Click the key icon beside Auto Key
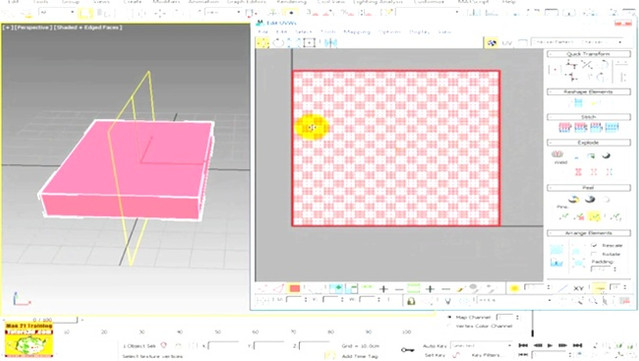Screen dimensions: 639x361 [407, 350]
